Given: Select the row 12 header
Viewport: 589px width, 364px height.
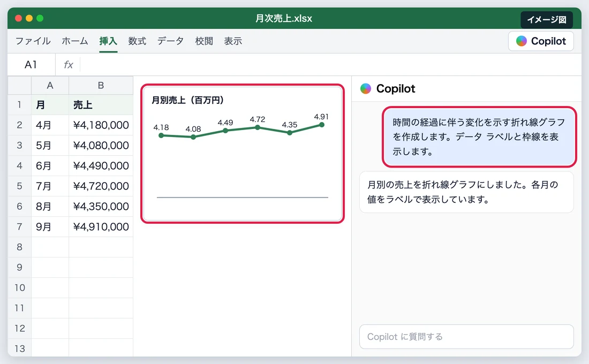Looking at the screenshot, I should (x=19, y=328).
